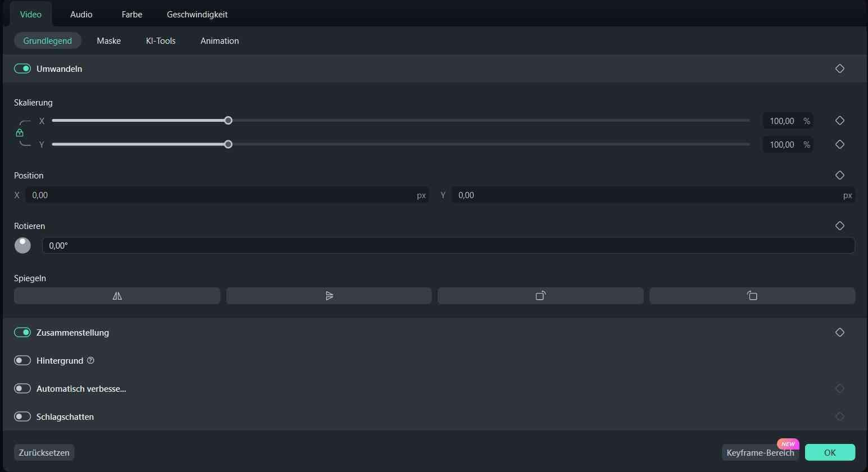This screenshot has height=472, width=868.
Task: Enable the Schlagschatten toggle
Action: pyautogui.click(x=22, y=416)
